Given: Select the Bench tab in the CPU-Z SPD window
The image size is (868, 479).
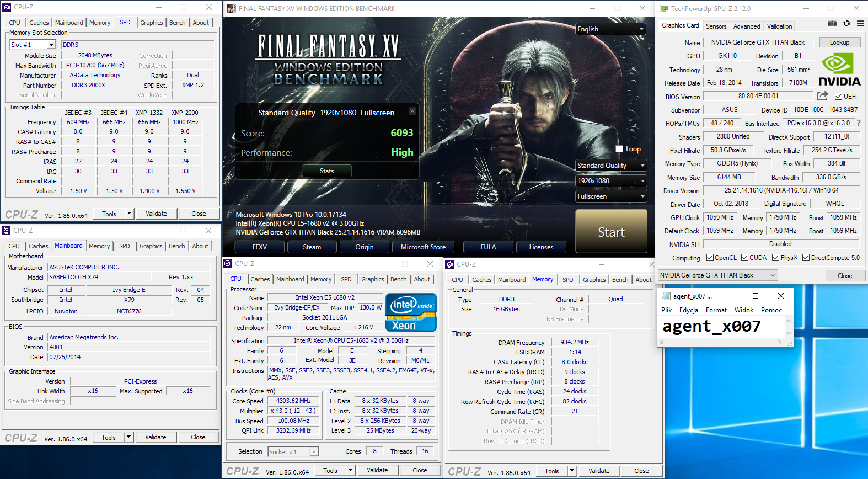Looking at the screenshot, I should point(177,23).
